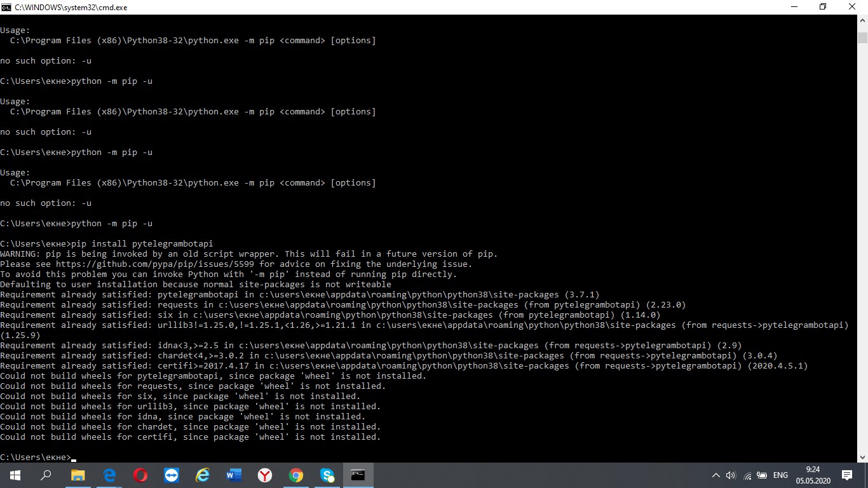Click the scrollbar up arrow

click(863, 22)
